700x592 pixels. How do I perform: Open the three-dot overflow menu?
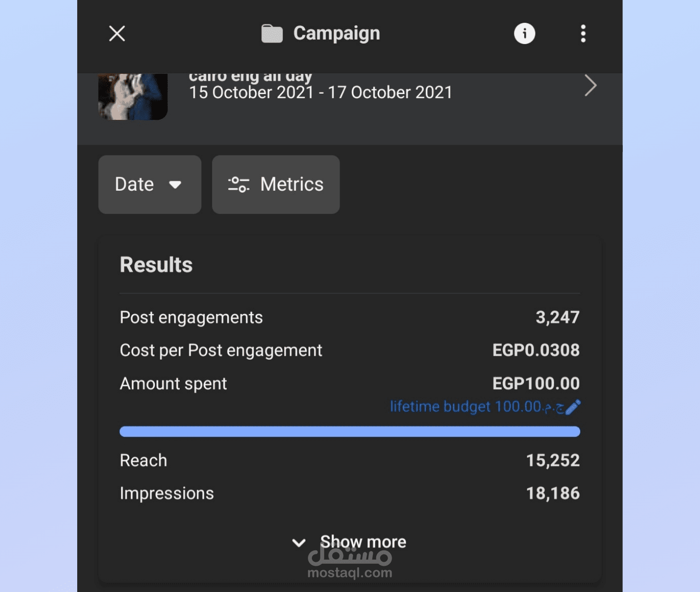(583, 34)
